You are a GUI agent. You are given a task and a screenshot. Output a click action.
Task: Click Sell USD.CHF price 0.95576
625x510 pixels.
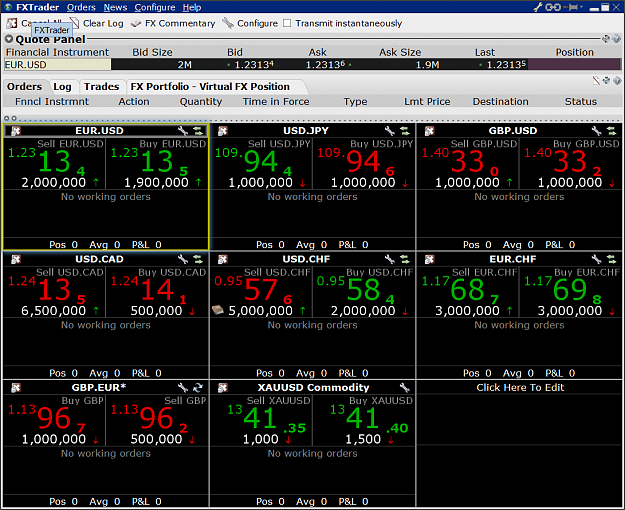(x=261, y=291)
